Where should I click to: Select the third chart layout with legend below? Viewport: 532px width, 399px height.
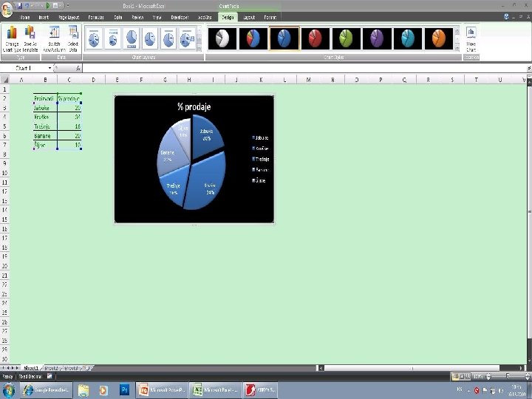[x=132, y=38]
